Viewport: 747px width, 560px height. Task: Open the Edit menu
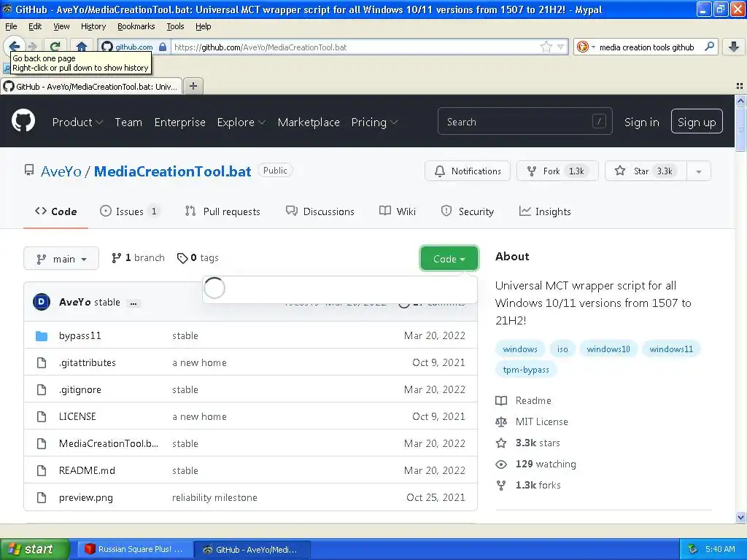pyautogui.click(x=35, y=26)
